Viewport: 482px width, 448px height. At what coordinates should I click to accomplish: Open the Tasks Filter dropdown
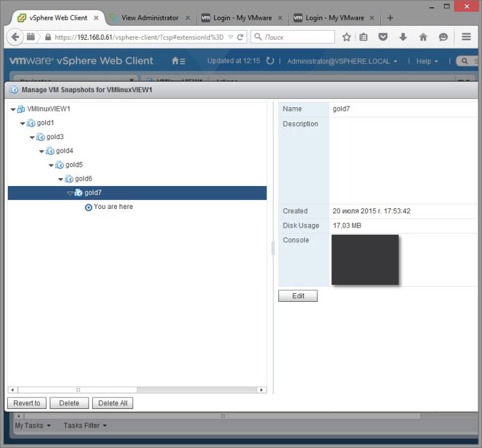tap(85, 426)
